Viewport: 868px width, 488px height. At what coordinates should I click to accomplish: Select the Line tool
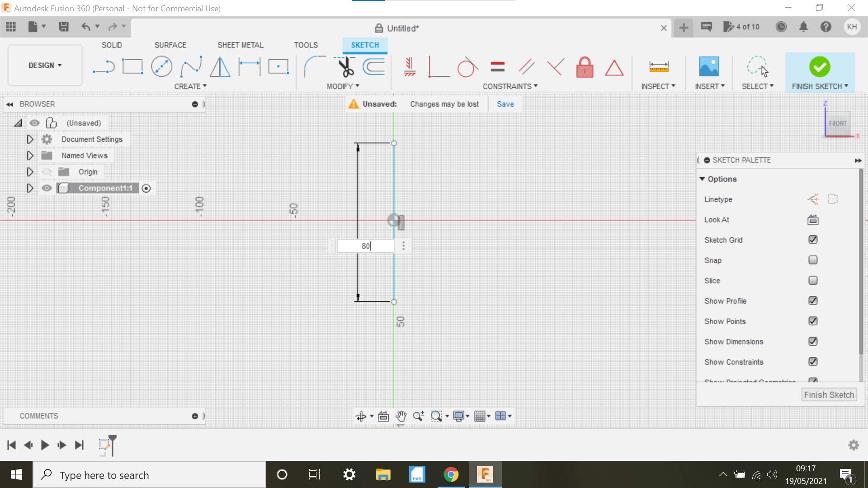[x=103, y=66]
